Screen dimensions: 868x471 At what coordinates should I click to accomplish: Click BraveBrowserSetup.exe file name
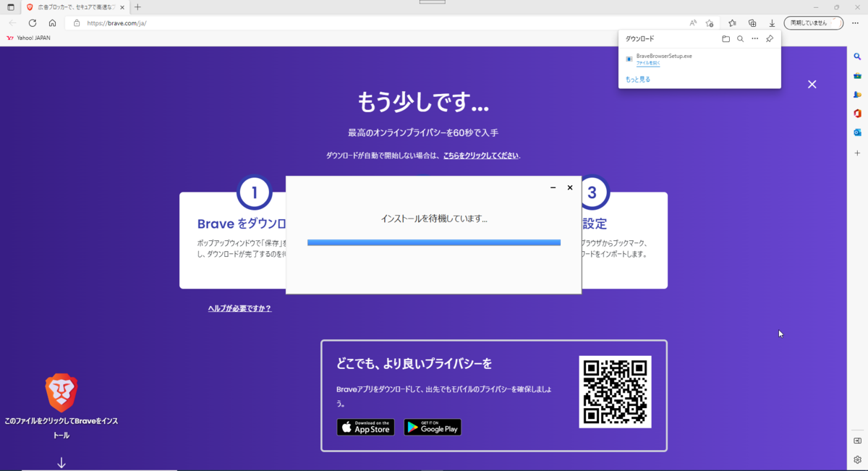coord(664,56)
